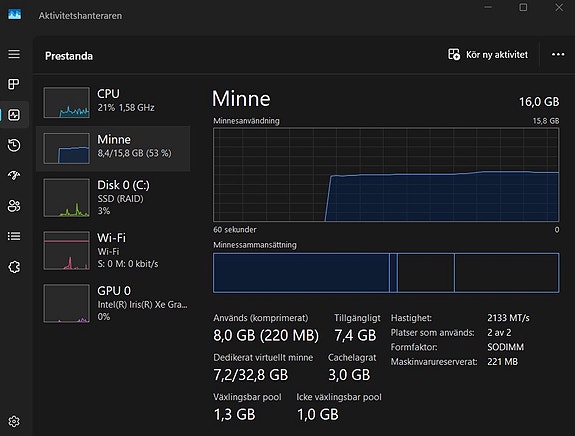Viewport: 575px width, 436px height.
Task: Click the '60 sekunder' graph label
Action: tap(235, 230)
